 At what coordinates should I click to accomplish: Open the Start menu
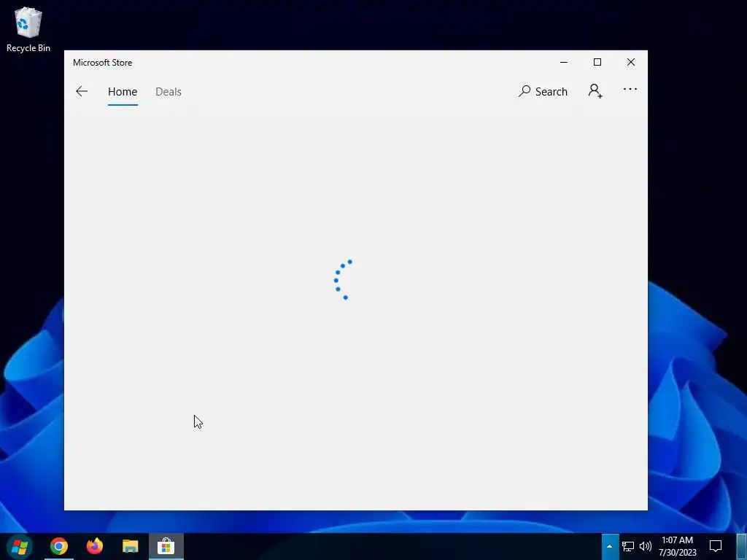[20, 546]
